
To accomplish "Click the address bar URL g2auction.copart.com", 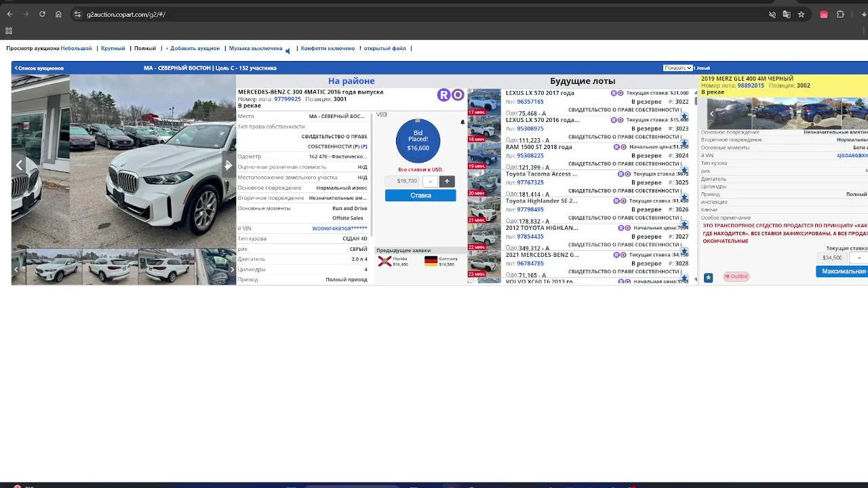I will point(126,14).
